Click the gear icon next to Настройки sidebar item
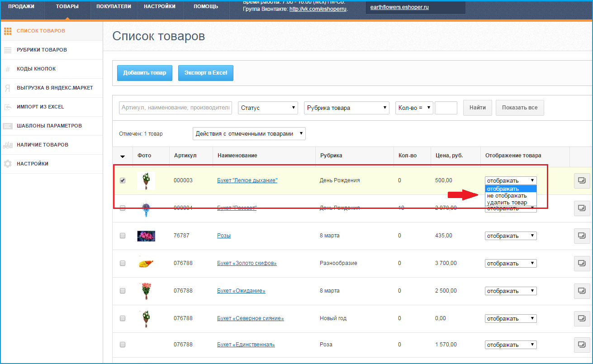This screenshot has height=364, width=593. click(7, 164)
